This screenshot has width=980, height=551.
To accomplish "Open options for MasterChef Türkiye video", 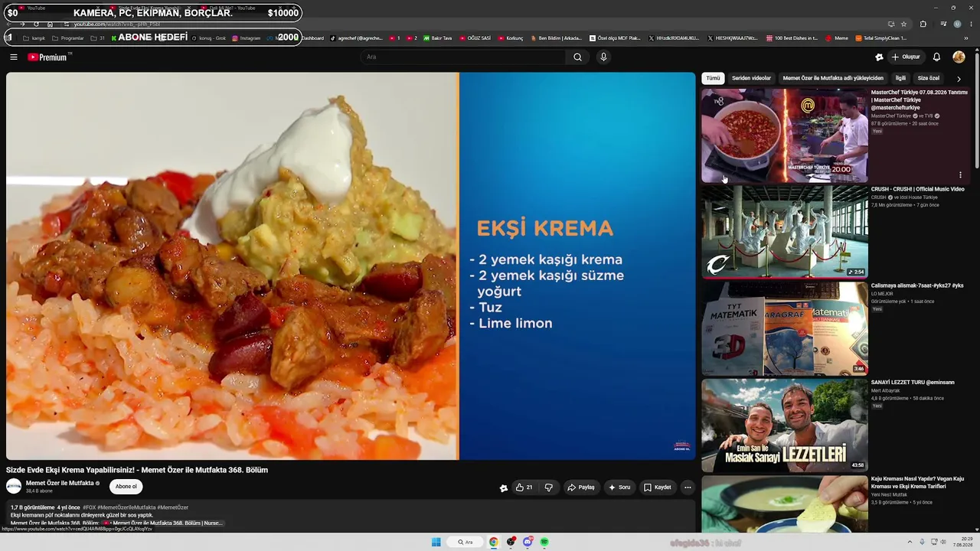I will click(x=960, y=175).
